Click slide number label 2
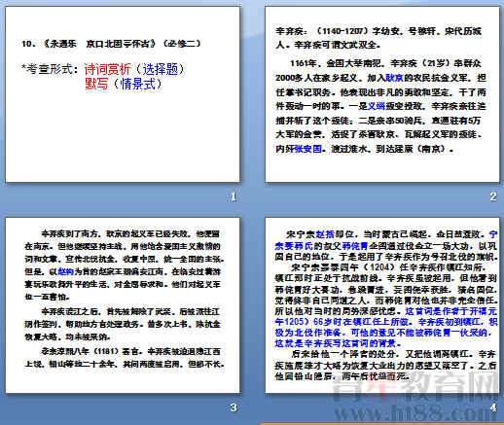 [493, 196]
